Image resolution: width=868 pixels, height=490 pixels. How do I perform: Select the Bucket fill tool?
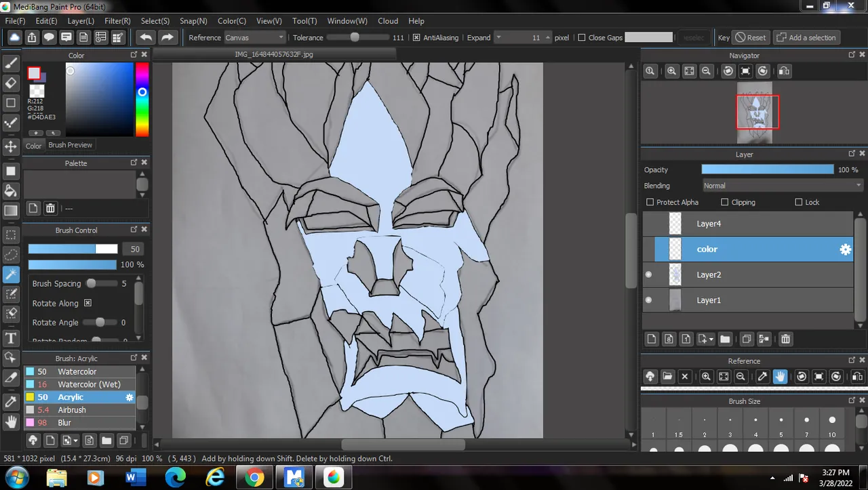coord(11,190)
